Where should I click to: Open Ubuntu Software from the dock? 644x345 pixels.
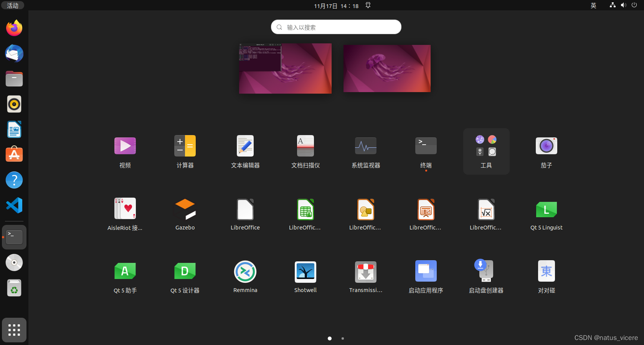[14, 155]
